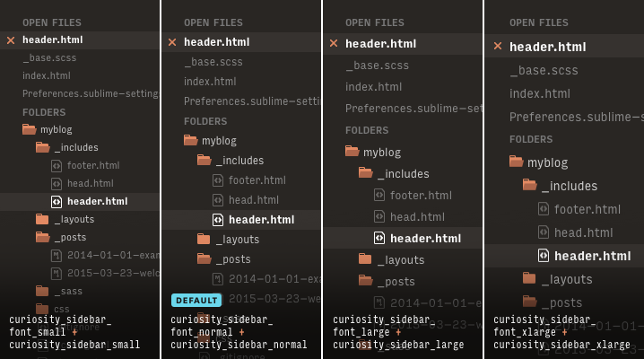Select header.html tree row in normal sidebar
The width and height of the screenshot is (644, 359).
click(240, 220)
